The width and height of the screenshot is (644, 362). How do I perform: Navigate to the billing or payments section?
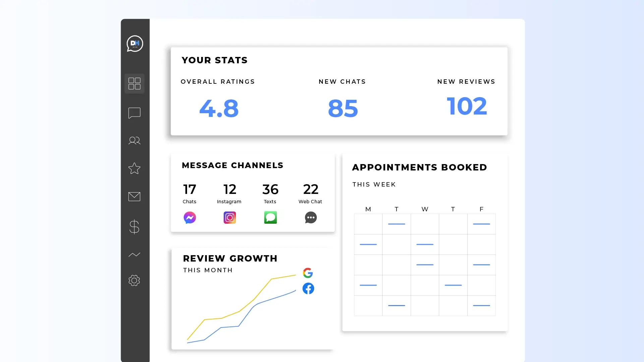click(134, 226)
